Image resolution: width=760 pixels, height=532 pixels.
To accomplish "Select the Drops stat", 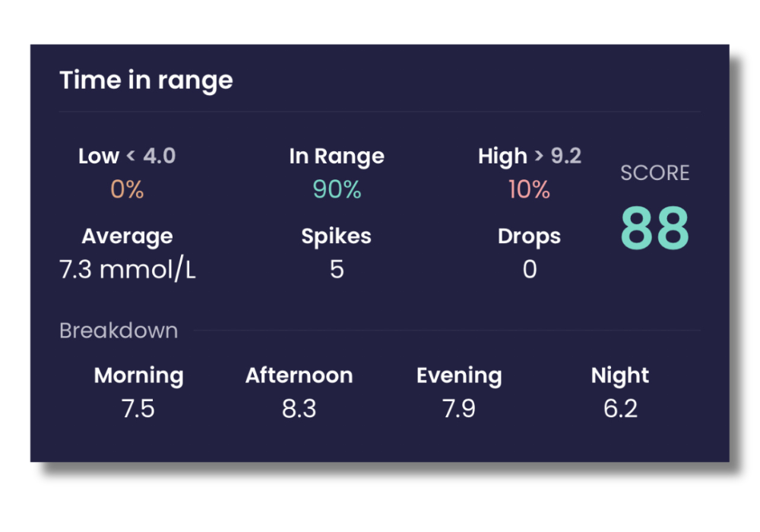I will [529, 236].
